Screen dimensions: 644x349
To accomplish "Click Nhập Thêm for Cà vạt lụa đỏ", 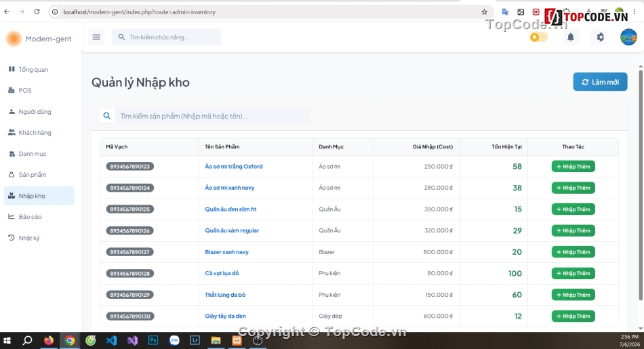I will [573, 274].
